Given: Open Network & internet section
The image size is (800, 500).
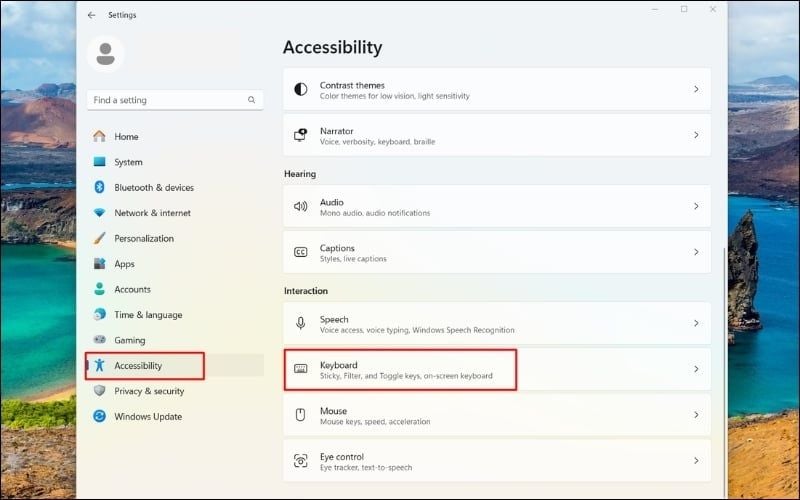Looking at the screenshot, I should click(153, 213).
